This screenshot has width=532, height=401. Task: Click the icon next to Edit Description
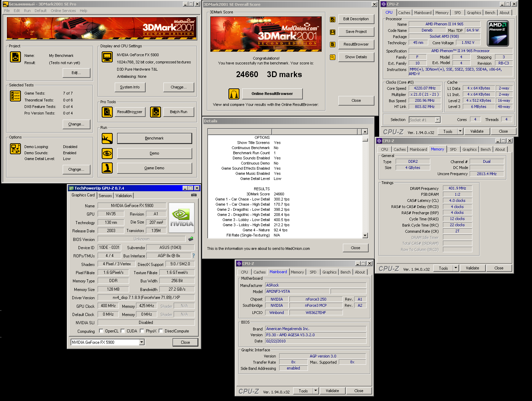coord(332,20)
